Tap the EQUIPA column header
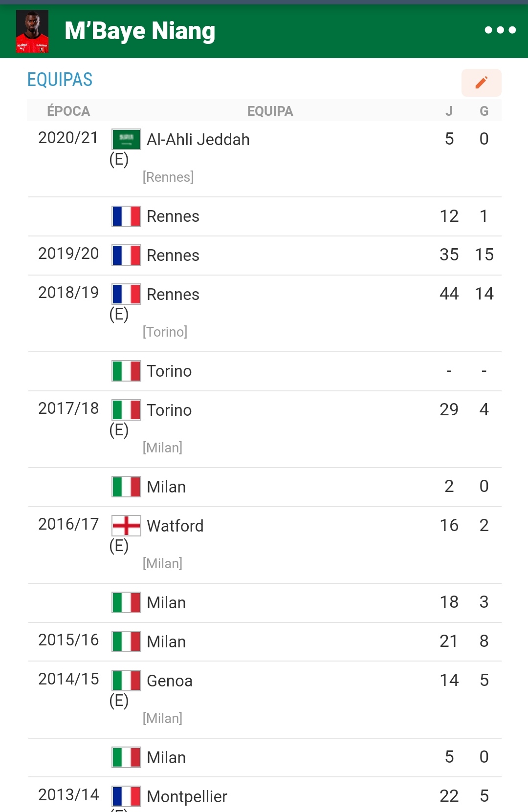This screenshot has width=528, height=812. (x=270, y=111)
